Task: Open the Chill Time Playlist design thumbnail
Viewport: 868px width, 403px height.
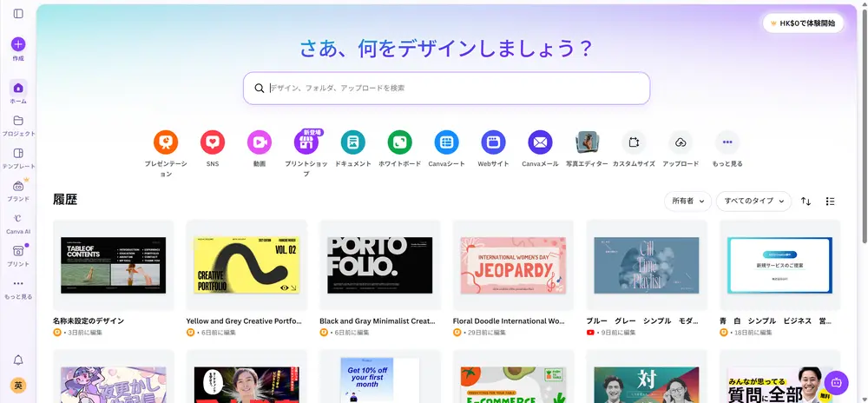Action: click(647, 265)
